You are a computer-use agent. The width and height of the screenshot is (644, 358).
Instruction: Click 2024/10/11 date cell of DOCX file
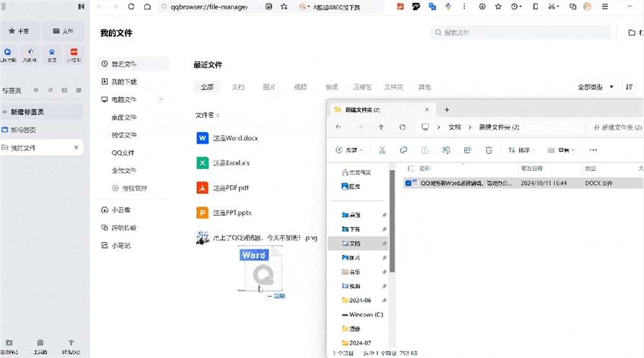(x=544, y=183)
